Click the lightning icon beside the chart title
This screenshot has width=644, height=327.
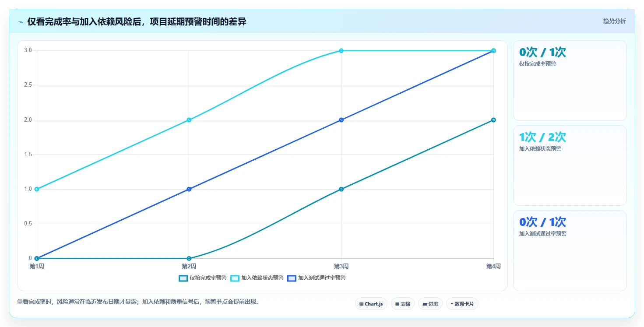click(x=21, y=22)
